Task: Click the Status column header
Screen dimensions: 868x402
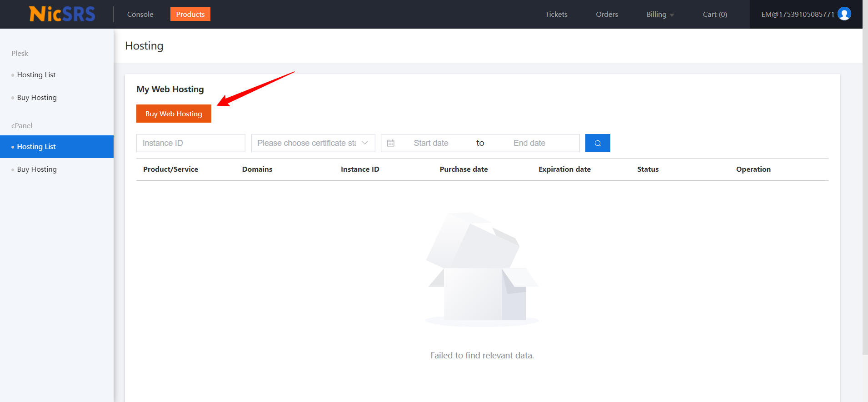Action: pos(648,169)
